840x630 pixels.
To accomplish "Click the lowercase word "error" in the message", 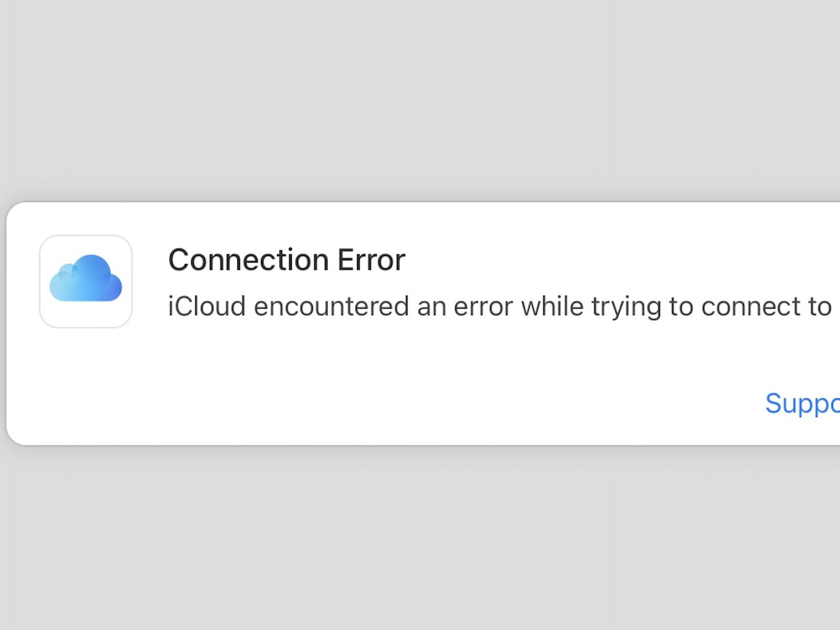I will click(483, 307).
